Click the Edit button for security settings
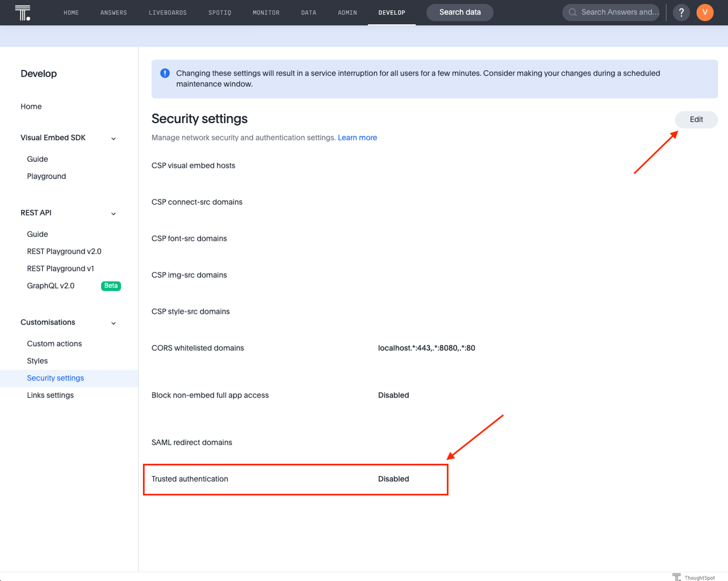The image size is (728, 581). tap(696, 120)
